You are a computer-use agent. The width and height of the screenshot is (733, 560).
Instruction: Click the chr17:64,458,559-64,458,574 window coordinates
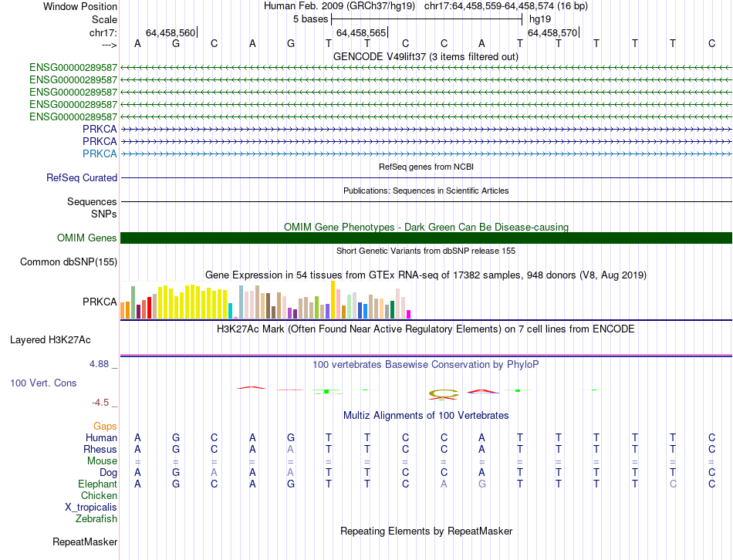[489, 6]
